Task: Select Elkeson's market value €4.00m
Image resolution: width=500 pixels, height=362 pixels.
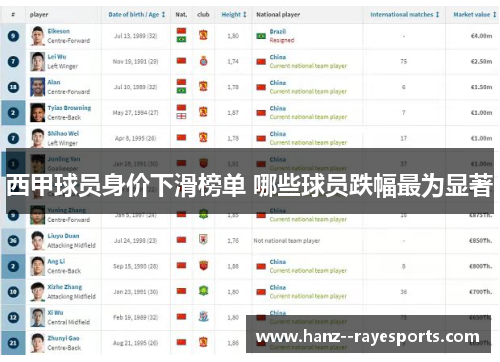Action: tap(481, 36)
